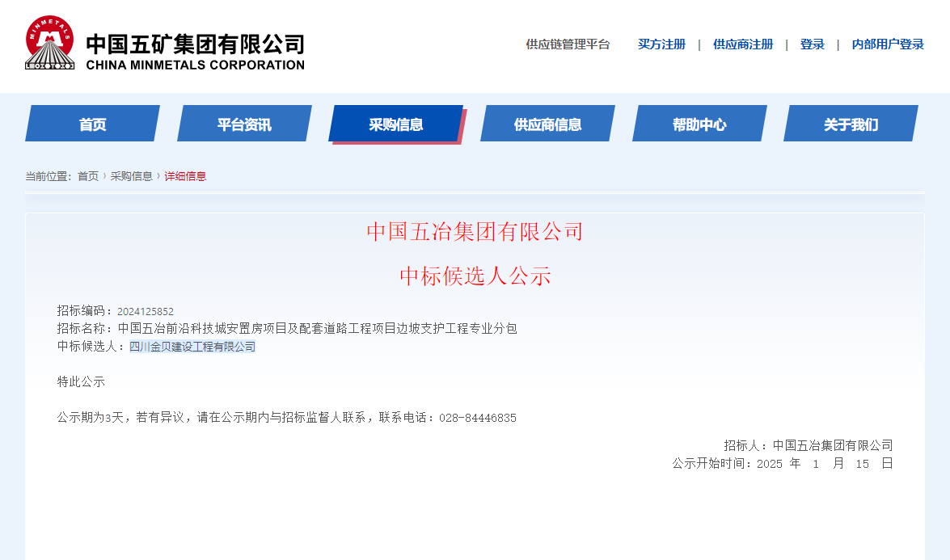Click the 招标人：中国五冶集团有限公司 signature line
The image size is (950, 560).
809,445
